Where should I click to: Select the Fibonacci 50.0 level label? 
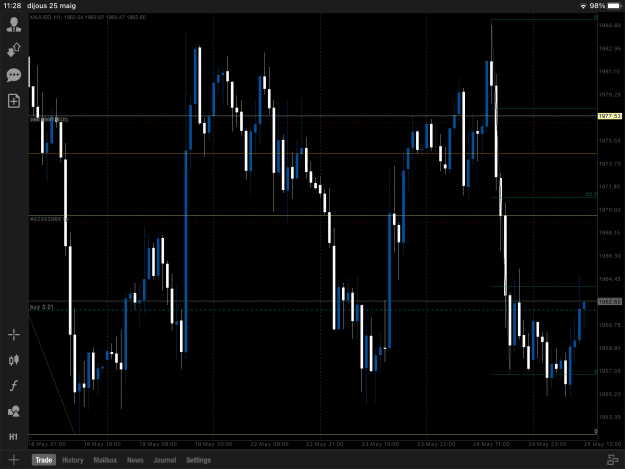click(591, 194)
